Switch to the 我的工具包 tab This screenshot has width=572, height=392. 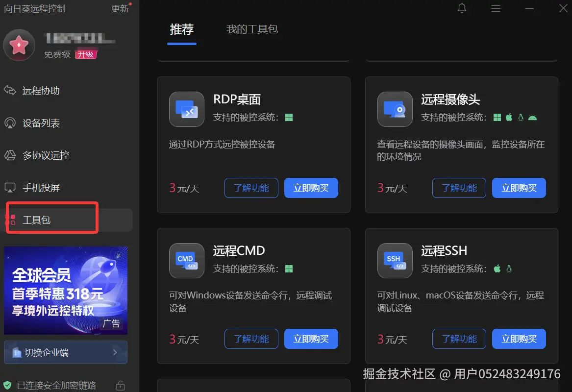[x=252, y=29]
